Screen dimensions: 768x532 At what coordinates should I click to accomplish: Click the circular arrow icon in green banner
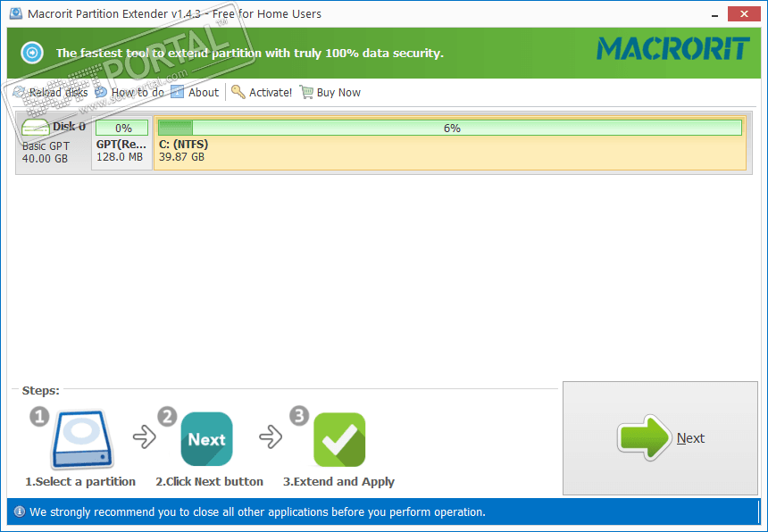(x=32, y=53)
